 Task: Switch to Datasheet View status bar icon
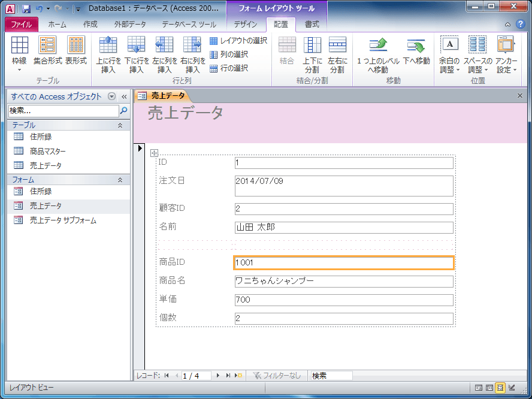click(x=489, y=387)
